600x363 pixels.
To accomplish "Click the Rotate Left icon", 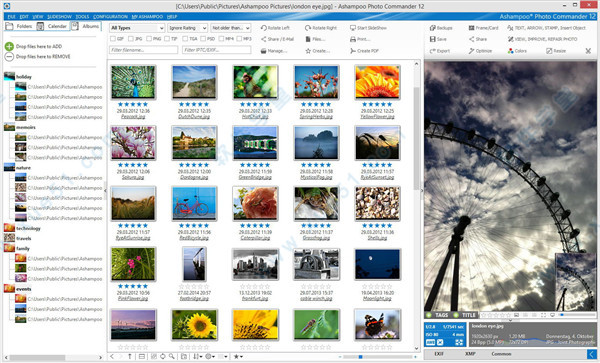I will pyautogui.click(x=263, y=28).
